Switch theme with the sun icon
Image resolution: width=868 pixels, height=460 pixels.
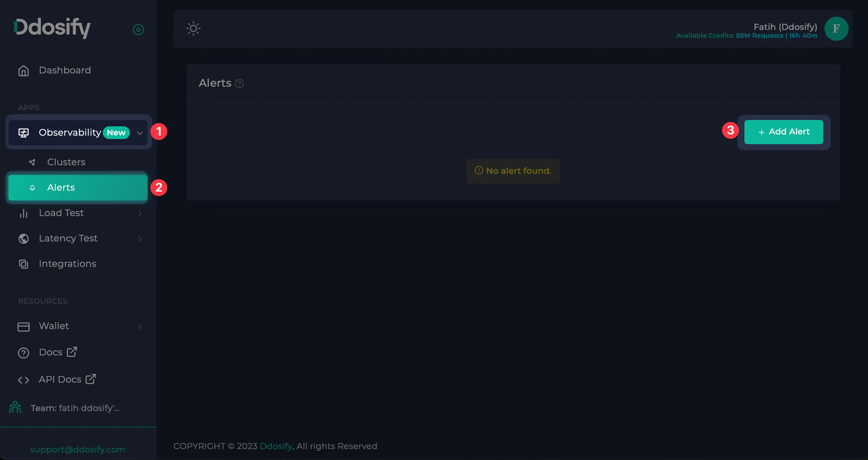click(193, 28)
